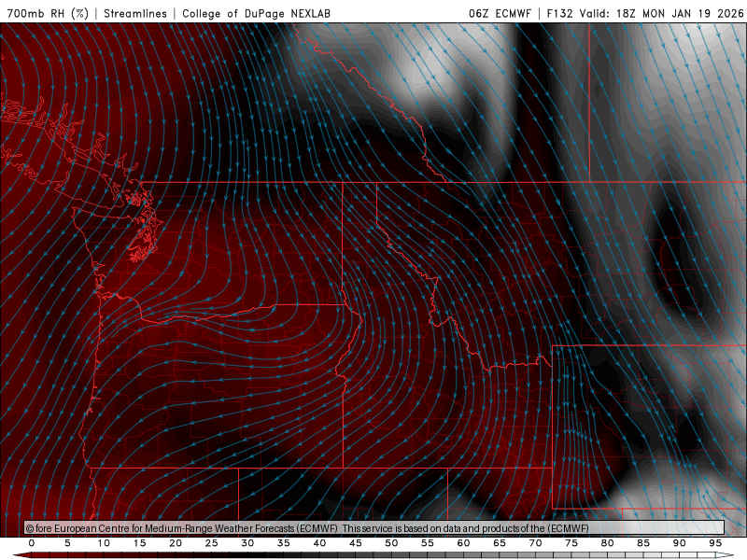The image size is (747, 560).
Task: Click 'College of DuPage NEXLAB' header text
Action: click(x=256, y=13)
